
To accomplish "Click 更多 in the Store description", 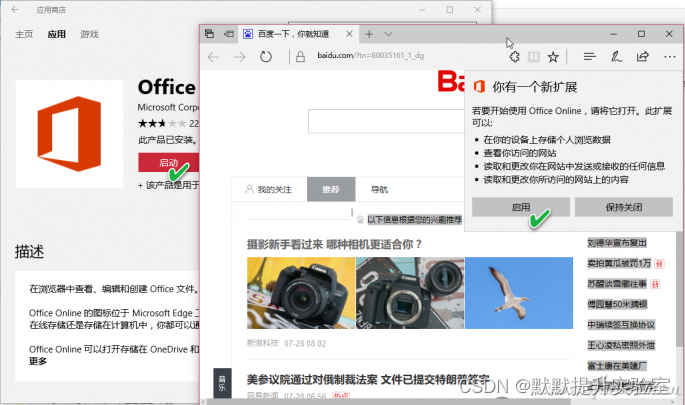I will pyautogui.click(x=38, y=361).
